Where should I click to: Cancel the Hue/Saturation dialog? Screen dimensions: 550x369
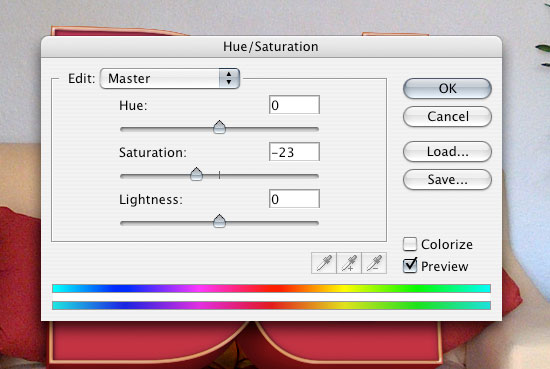pyautogui.click(x=447, y=116)
